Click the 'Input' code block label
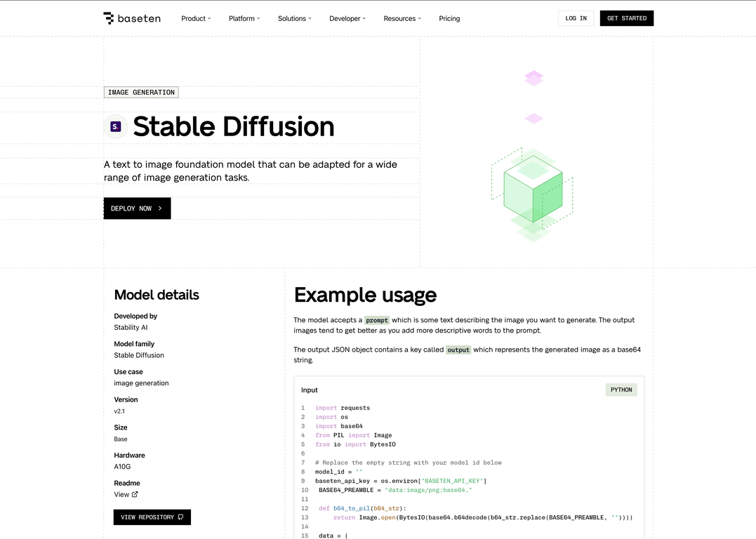The height and width of the screenshot is (539, 756). (x=309, y=390)
